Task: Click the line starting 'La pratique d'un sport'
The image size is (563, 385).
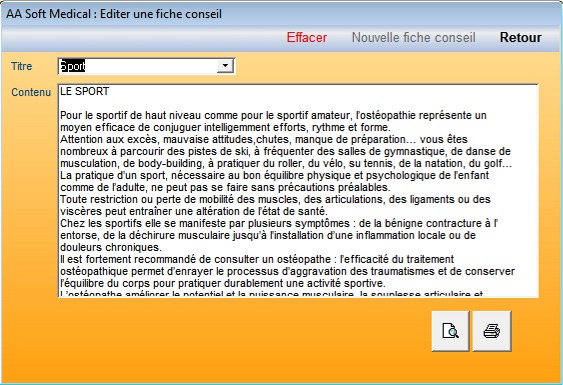Action: [x=274, y=175]
